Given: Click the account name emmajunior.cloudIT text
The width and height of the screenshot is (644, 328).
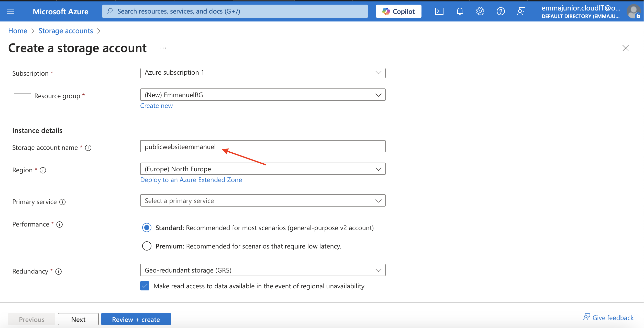Looking at the screenshot, I should [x=581, y=8].
